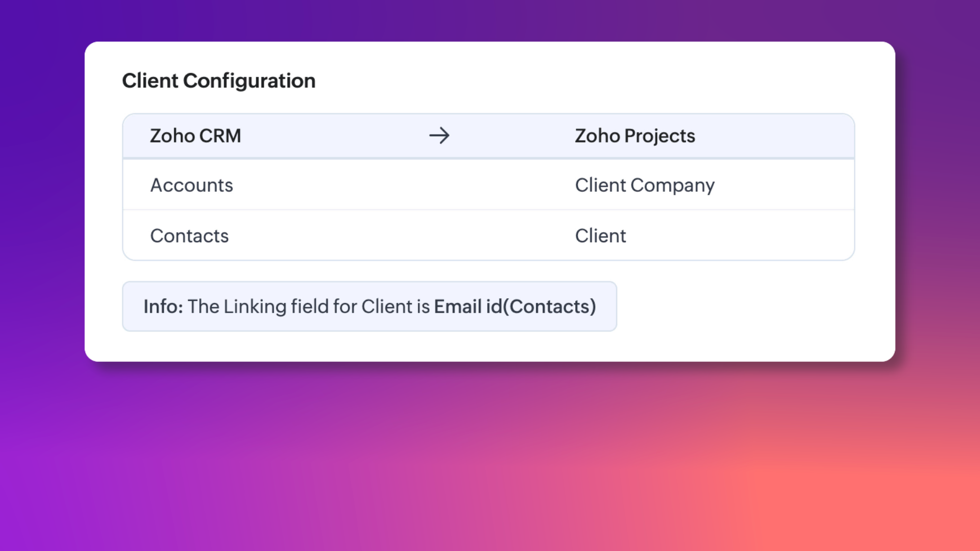This screenshot has height=551, width=980.
Task: Click the word 'Company' in the Accounts row
Action: 673,185
